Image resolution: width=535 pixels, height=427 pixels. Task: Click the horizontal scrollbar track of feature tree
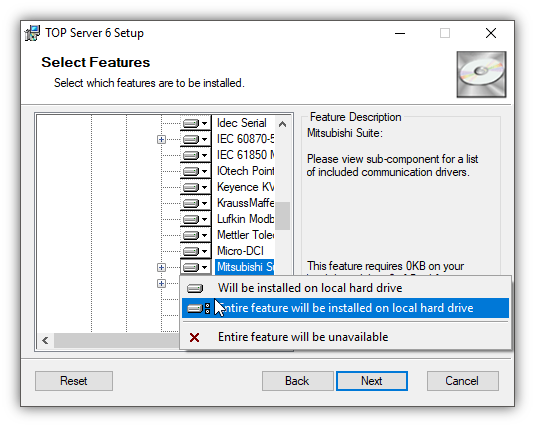pos(116,340)
